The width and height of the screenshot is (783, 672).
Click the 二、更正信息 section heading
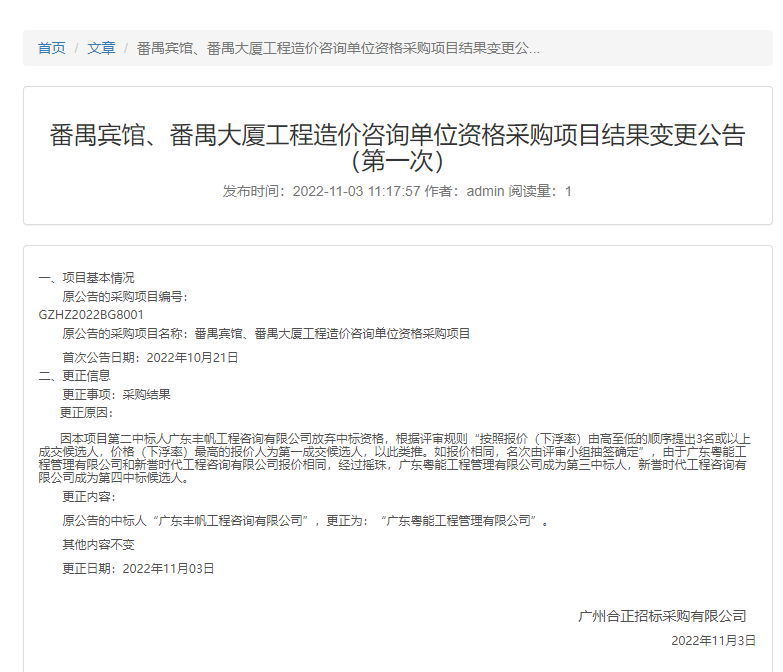tap(74, 376)
